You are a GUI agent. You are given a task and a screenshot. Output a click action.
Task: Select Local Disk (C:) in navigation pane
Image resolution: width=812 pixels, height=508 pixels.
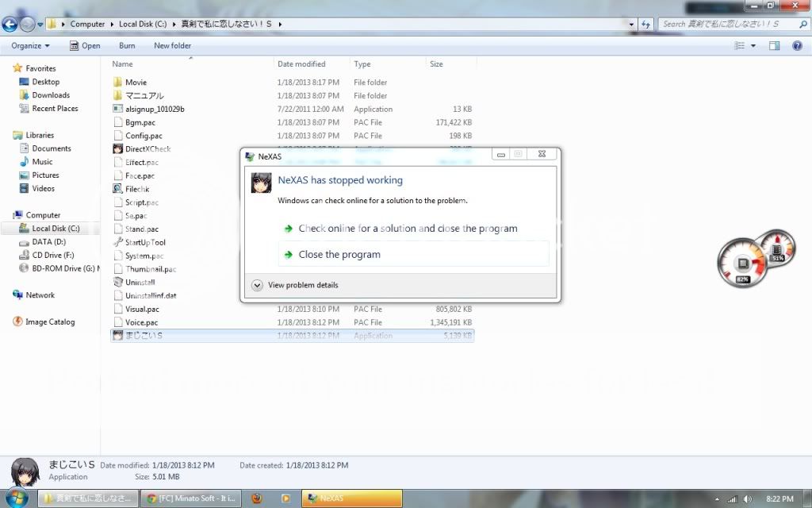point(56,229)
